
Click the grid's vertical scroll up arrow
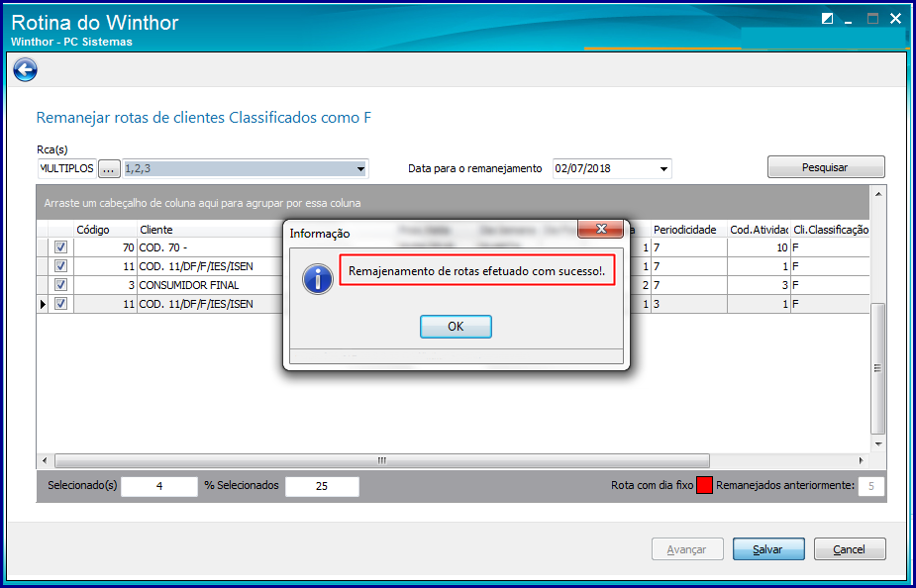tap(878, 194)
